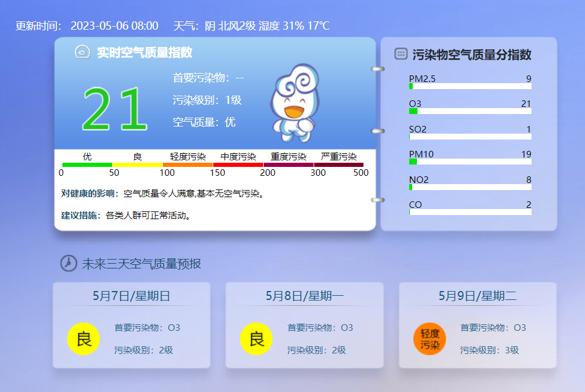Click the large AQI number 21
The width and height of the screenshot is (585, 392).
coord(114,109)
